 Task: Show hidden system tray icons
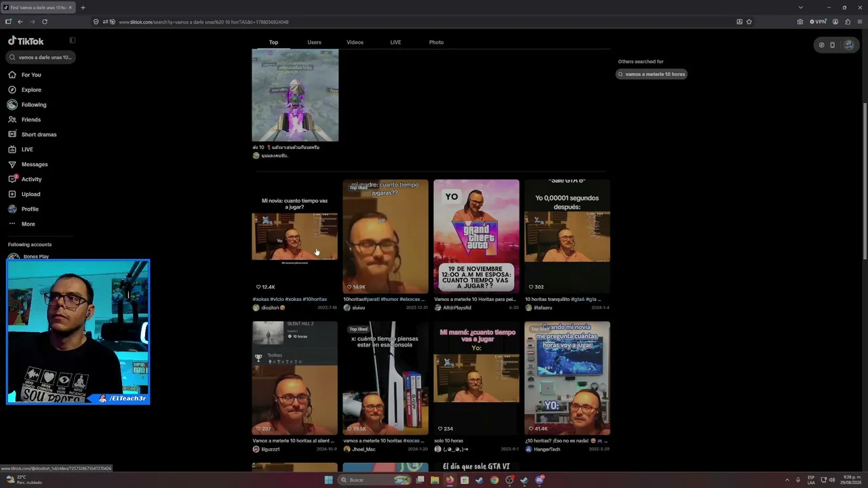pyautogui.click(x=787, y=480)
